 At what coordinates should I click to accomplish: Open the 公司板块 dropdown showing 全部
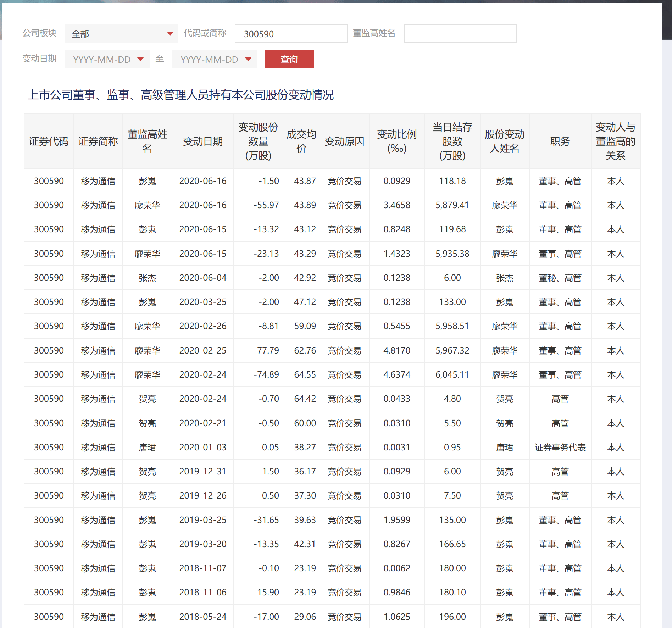tap(121, 34)
